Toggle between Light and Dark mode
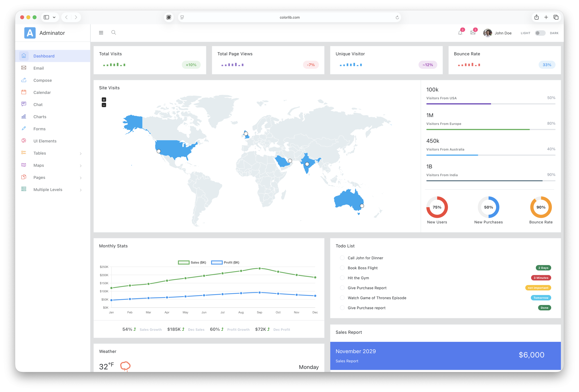Image resolution: width=579 pixels, height=392 pixels. [x=540, y=33]
